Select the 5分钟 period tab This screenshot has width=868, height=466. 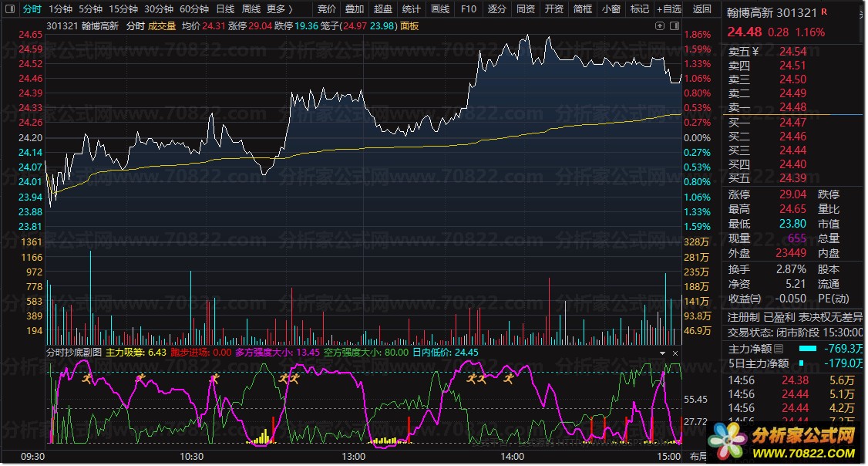click(x=90, y=9)
